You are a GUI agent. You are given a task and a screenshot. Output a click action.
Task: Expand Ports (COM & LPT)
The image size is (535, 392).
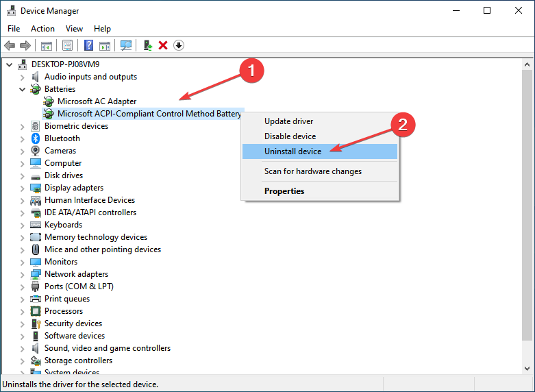22,287
